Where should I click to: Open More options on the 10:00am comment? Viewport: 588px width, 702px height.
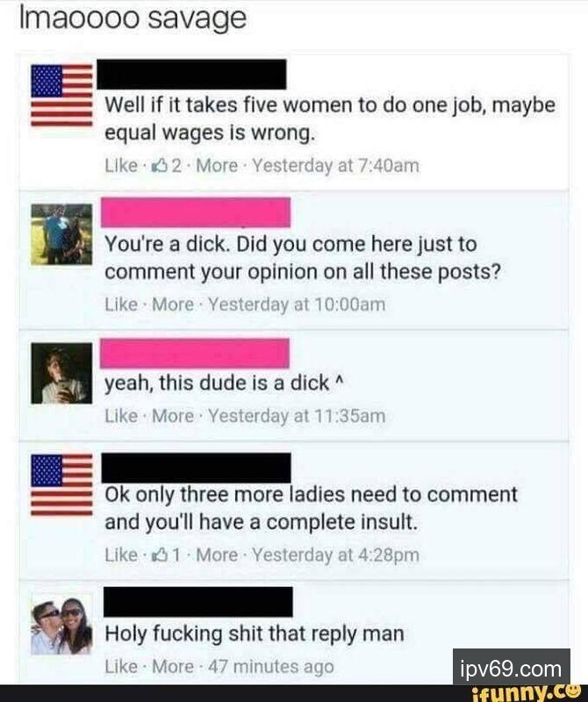pyautogui.click(x=173, y=304)
